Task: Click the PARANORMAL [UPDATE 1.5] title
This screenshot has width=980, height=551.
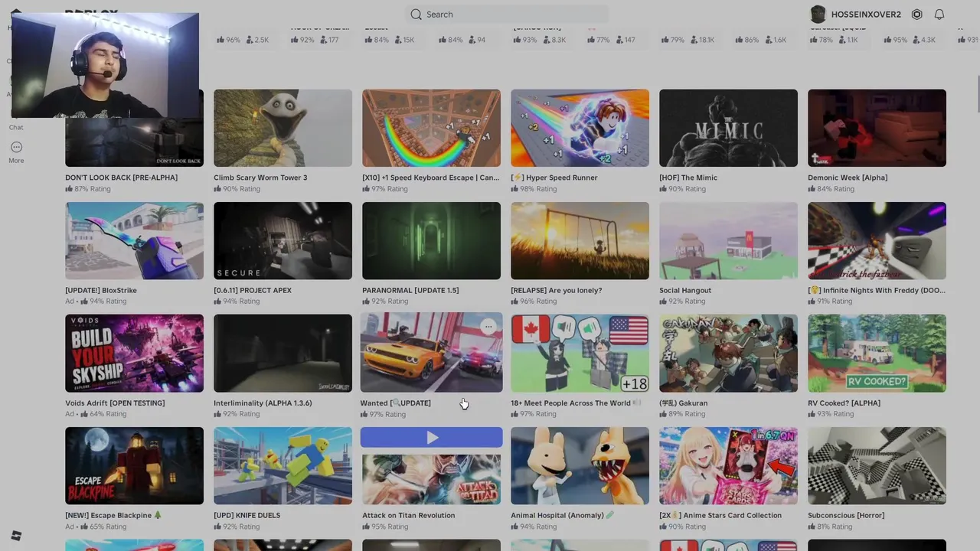Action: coord(410,290)
